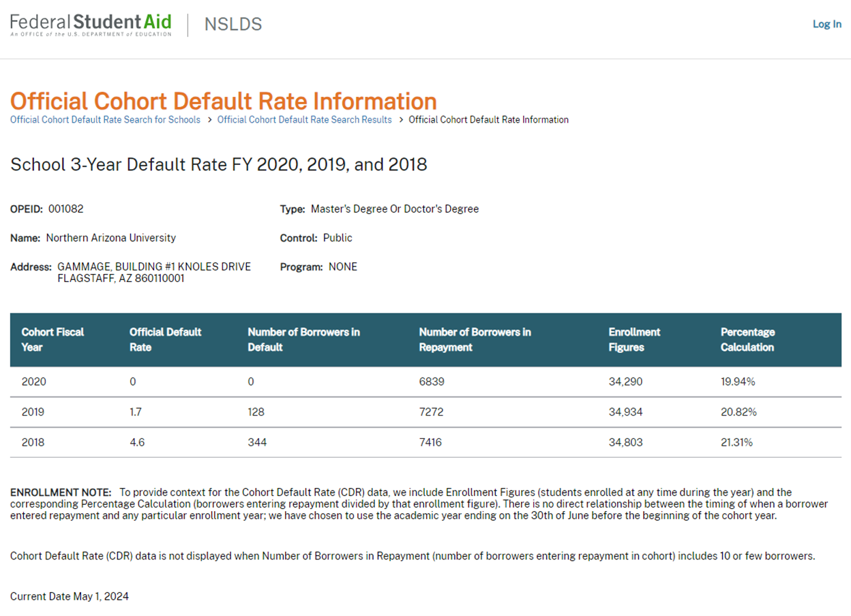Click the Log In link
The width and height of the screenshot is (851, 616).
coord(826,24)
